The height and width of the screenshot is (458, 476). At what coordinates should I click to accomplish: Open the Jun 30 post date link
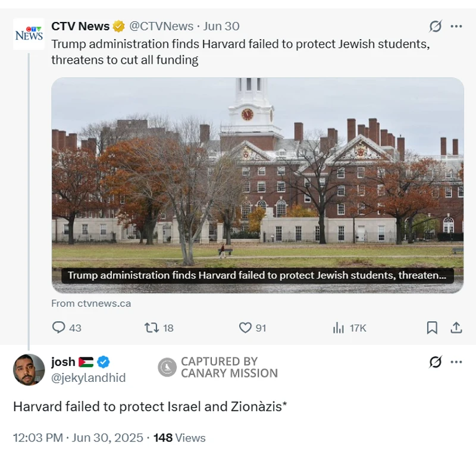pos(222,26)
